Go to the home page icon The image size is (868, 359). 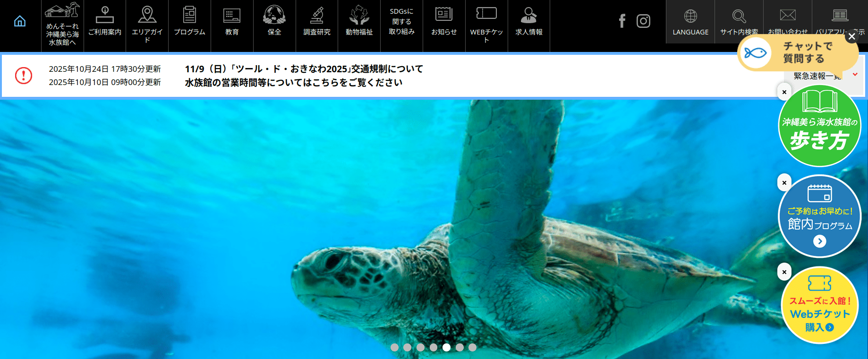point(20,21)
